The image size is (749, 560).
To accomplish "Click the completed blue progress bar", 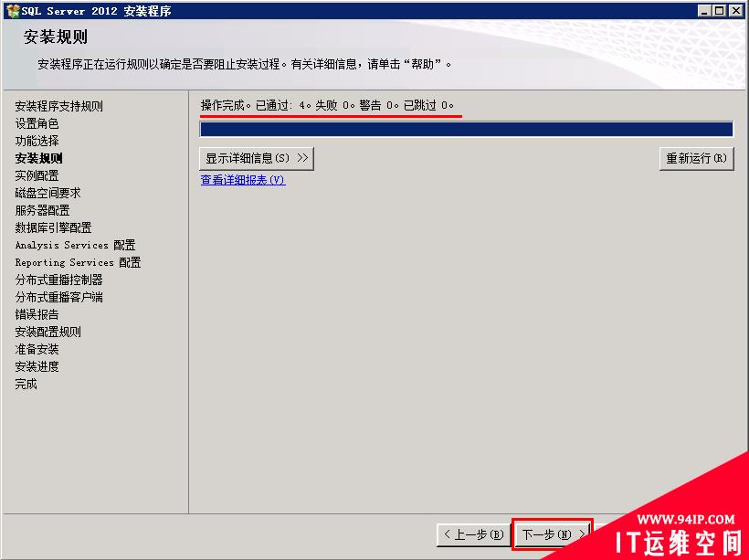I will pos(466,129).
